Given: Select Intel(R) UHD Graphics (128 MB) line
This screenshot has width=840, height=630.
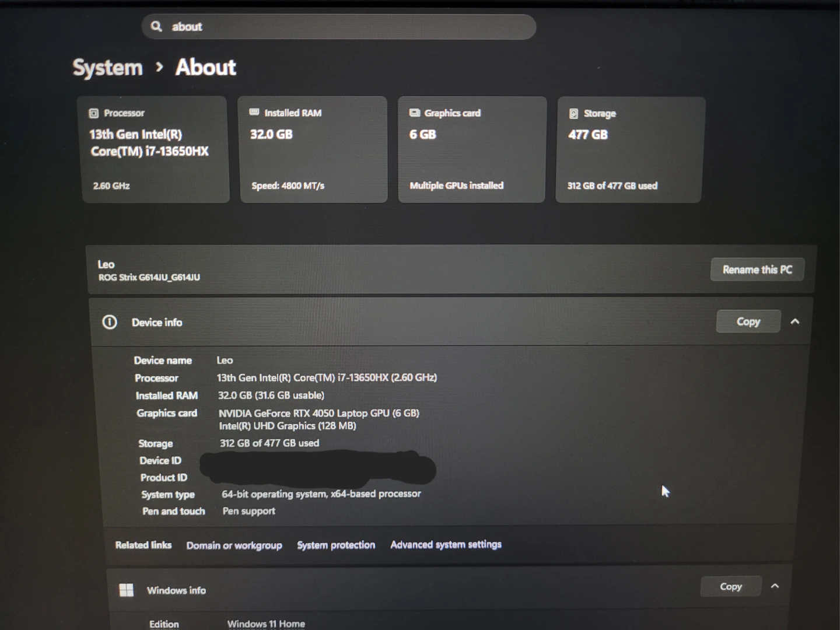Looking at the screenshot, I should tap(288, 426).
